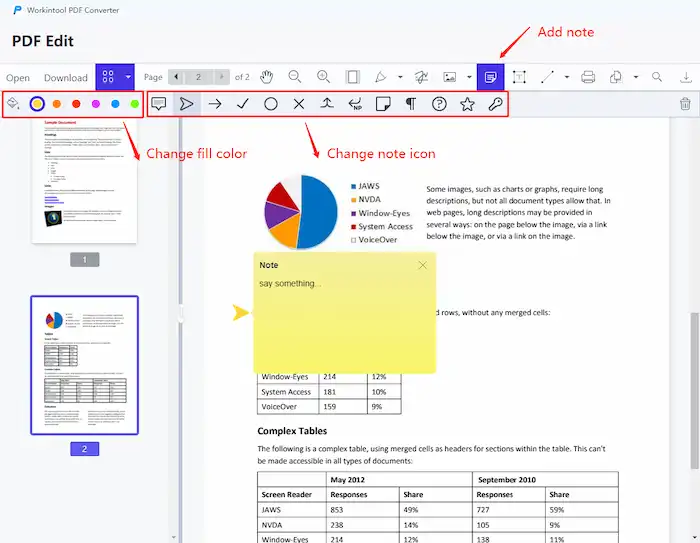The image size is (700, 543).
Task: Select the green fill color
Action: point(134,104)
